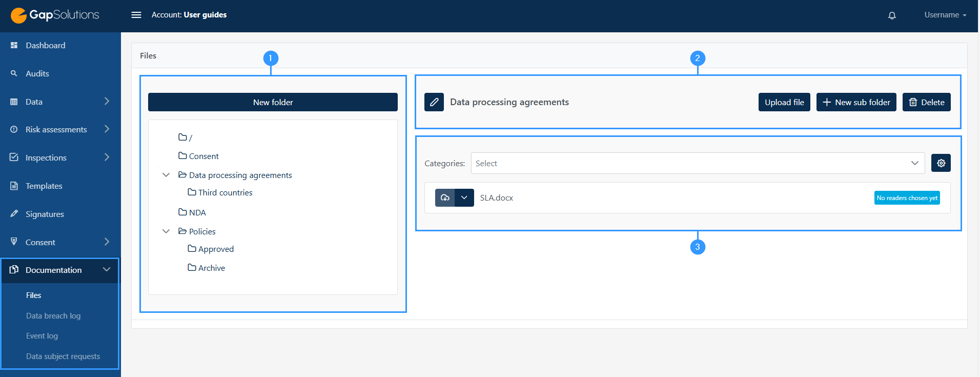Viewport: 980px width, 377px height.
Task: Click the Templates document icon
Action: coord(14,186)
